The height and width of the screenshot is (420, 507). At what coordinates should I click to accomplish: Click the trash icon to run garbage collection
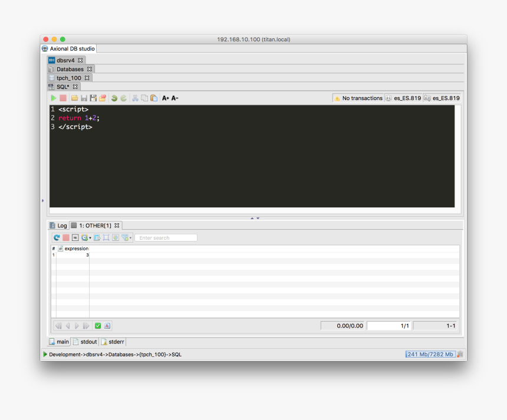(460, 355)
